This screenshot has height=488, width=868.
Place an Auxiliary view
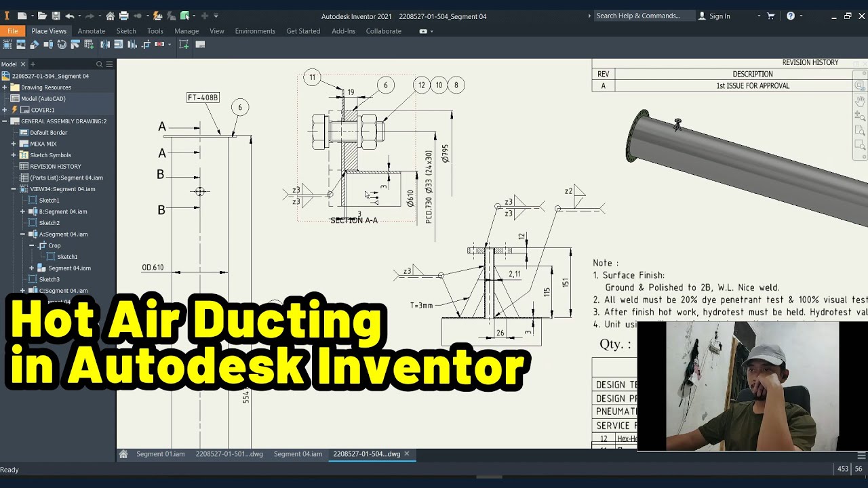click(x=35, y=44)
